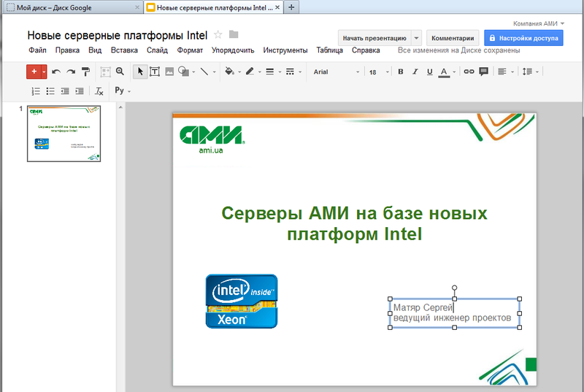Image resolution: width=584 pixels, height=392 pixels.
Task: Open the Text color picker
Action: pos(444,72)
